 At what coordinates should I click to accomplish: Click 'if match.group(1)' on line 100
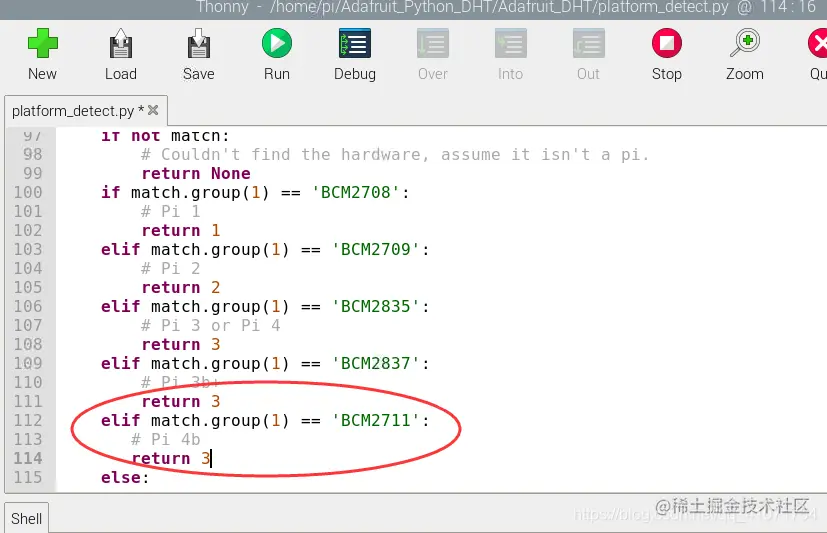point(185,192)
